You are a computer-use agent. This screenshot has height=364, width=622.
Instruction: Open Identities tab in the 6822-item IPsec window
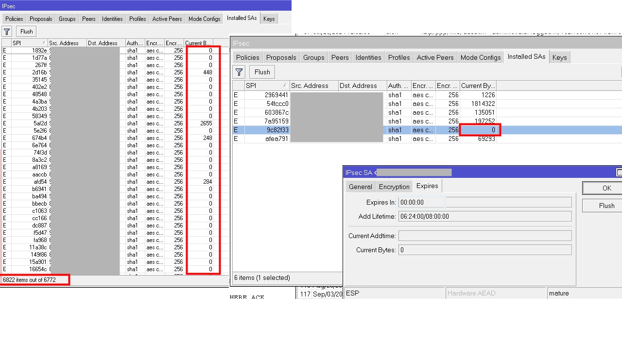coord(112,19)
